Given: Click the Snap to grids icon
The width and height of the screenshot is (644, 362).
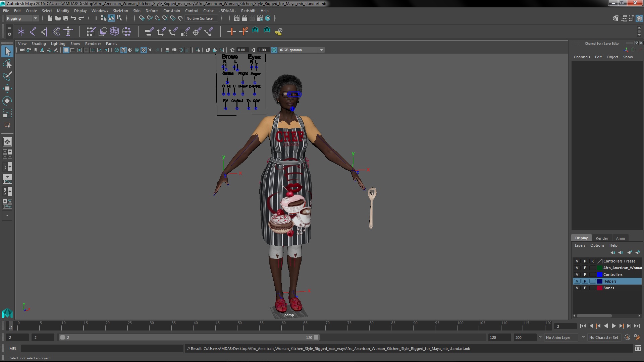Looking at the screenshot, I should 142,18.
